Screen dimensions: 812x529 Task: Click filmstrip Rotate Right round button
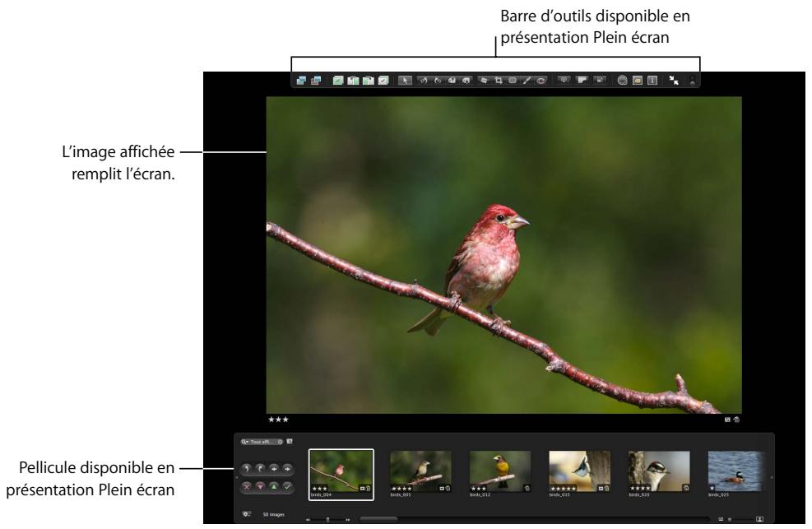point(261,468)
